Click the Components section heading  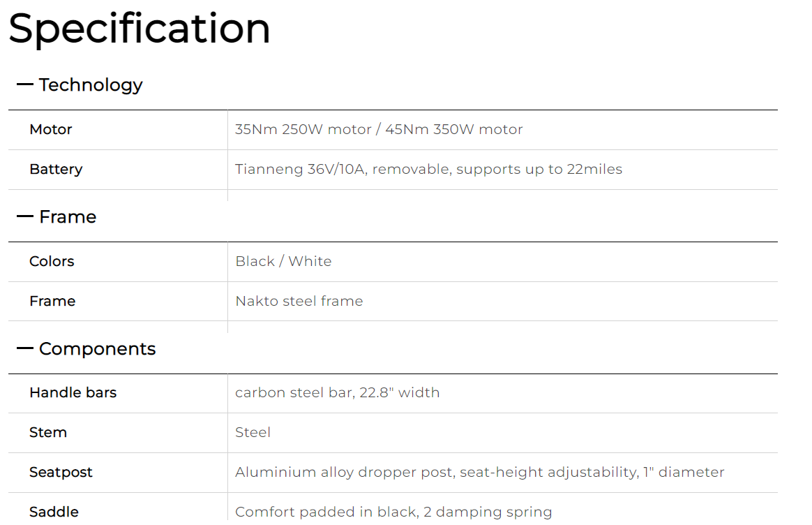[x=98, y=349]
